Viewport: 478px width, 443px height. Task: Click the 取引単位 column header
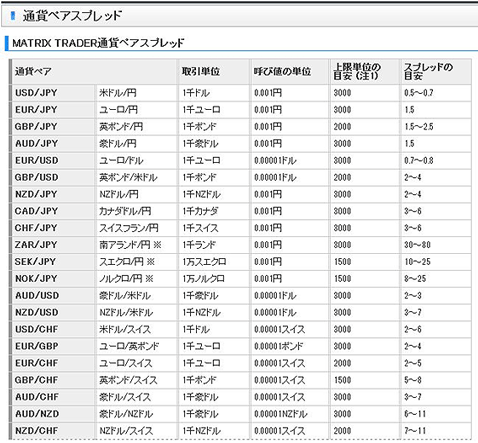click(214, 72)
